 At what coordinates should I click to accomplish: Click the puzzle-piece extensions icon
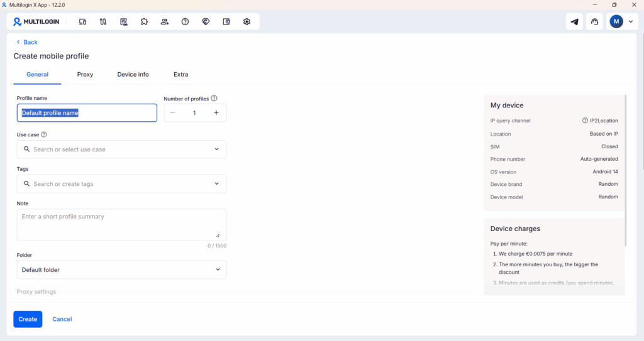(144, 21)
